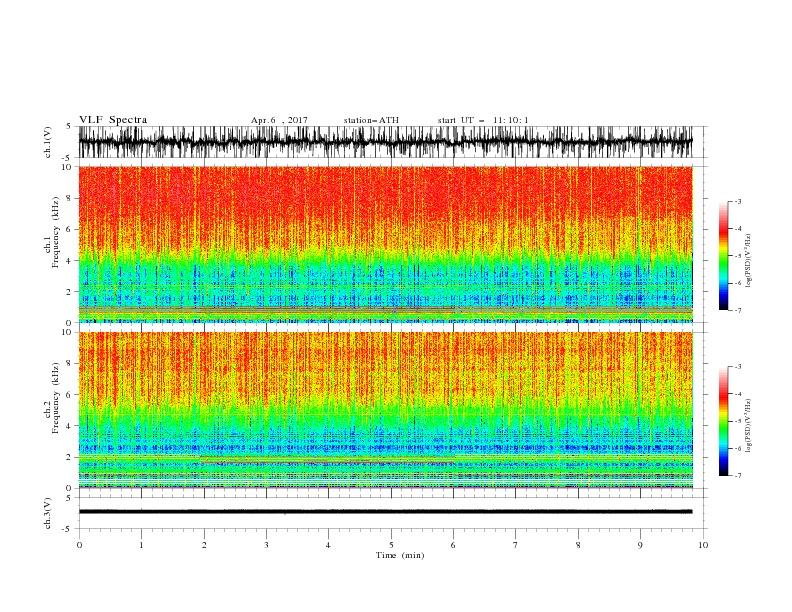Image resolution: width=792 pixels, height=612 pixels.
Task: Click the 'VLF Spectra' title text
Action: pos(113,120)
